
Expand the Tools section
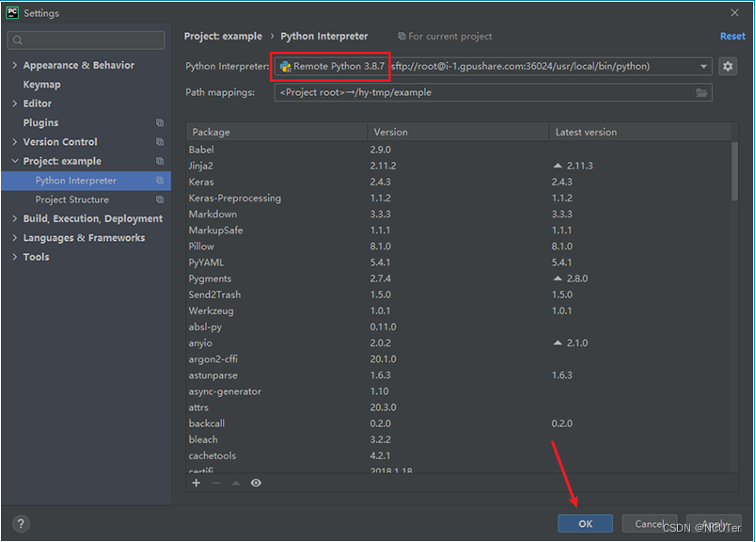13,257
